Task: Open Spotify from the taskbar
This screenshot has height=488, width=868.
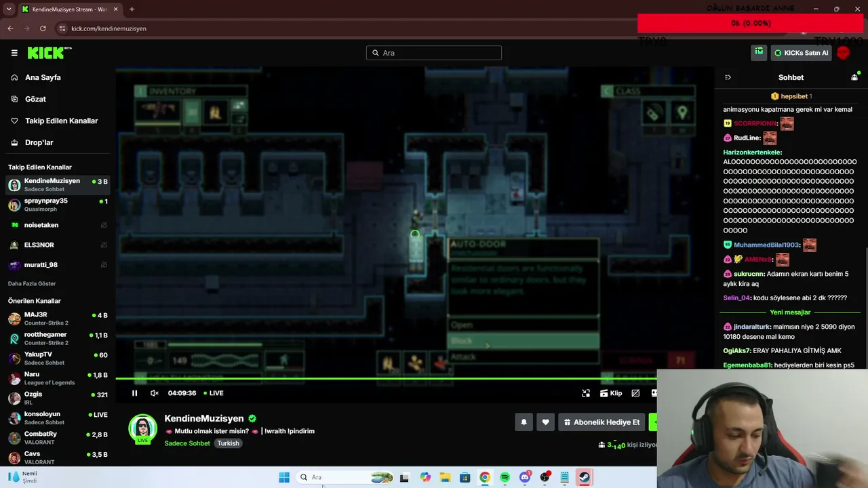Action: tap(505, 477)
